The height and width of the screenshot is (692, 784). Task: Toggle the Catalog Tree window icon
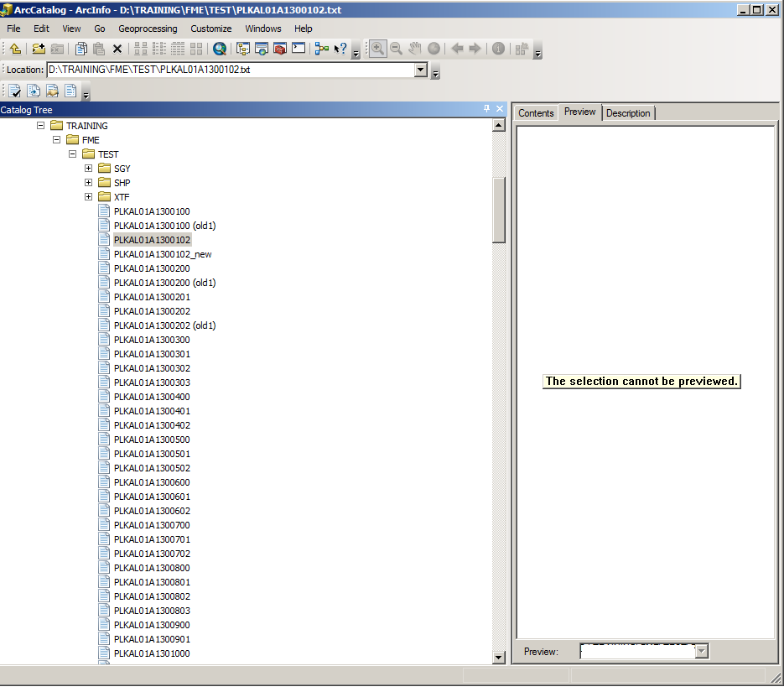(x=243, y=49)
